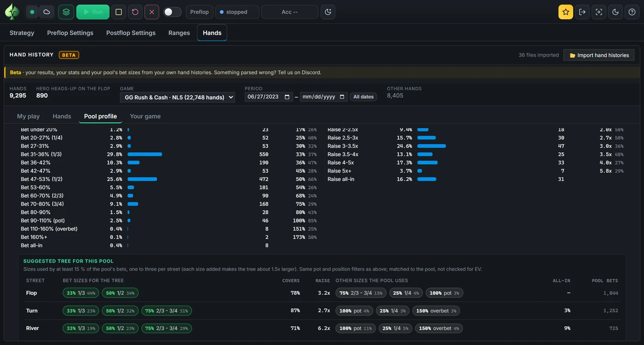
Task: Click the square stop icon
Action: [119, 12]
